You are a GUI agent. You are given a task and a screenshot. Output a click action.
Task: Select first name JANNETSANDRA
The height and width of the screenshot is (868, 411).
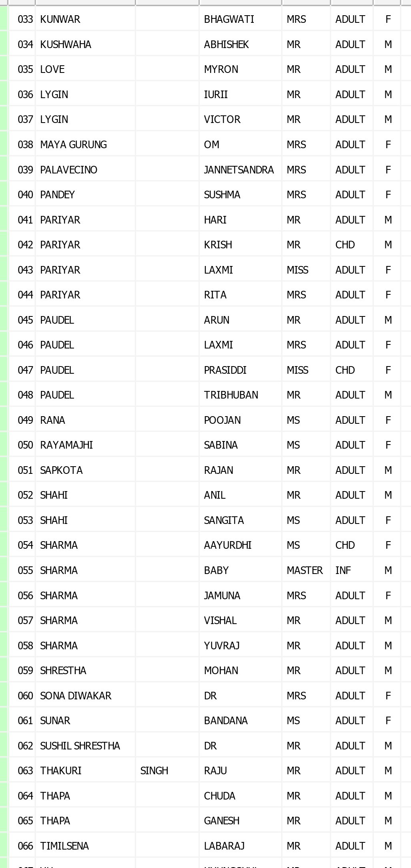[x=239, y=170]
